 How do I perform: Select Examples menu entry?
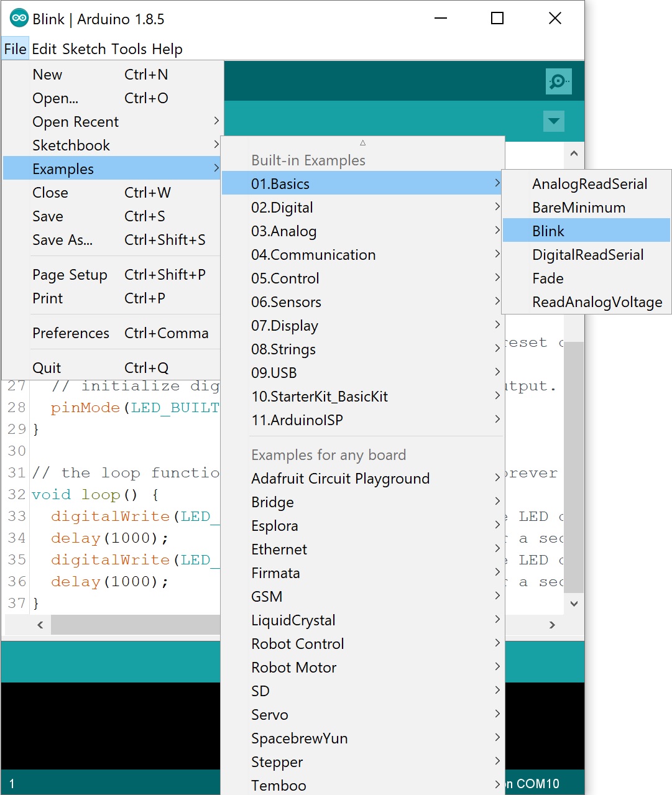(x=112, y=169)
